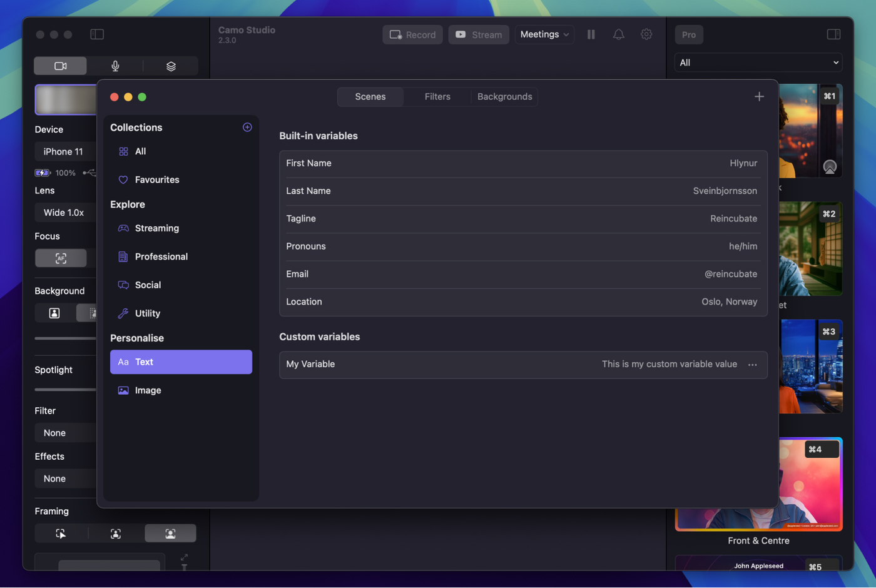Toggle the right sidebar panel icon
This screenshot has height=588, width=876.
(833, 35)
